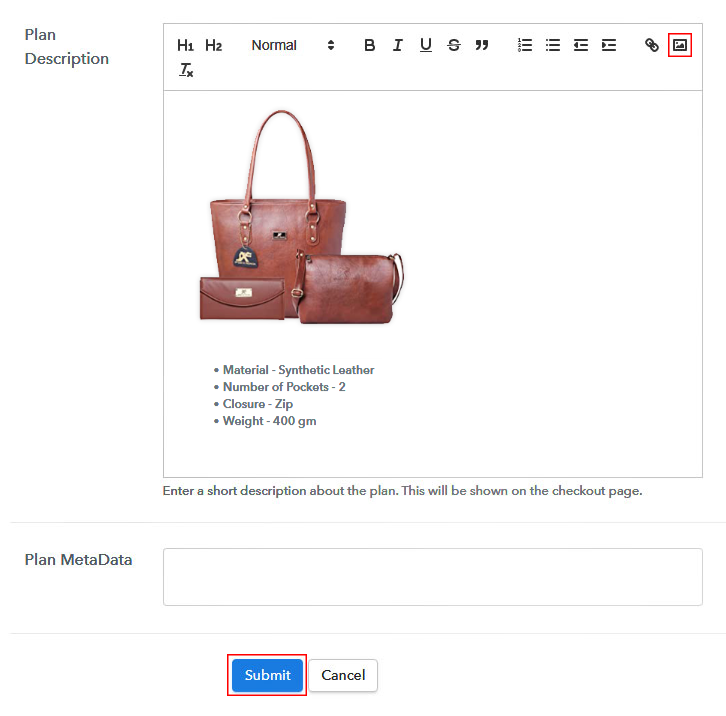
Task: Cancel the plan form
Action: (x=343, y=675)
